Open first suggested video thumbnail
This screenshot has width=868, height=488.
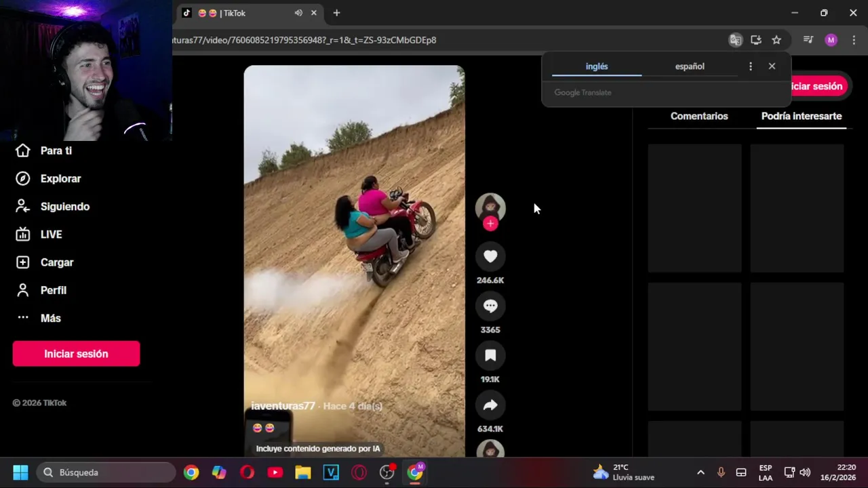[x=694, y=208]
